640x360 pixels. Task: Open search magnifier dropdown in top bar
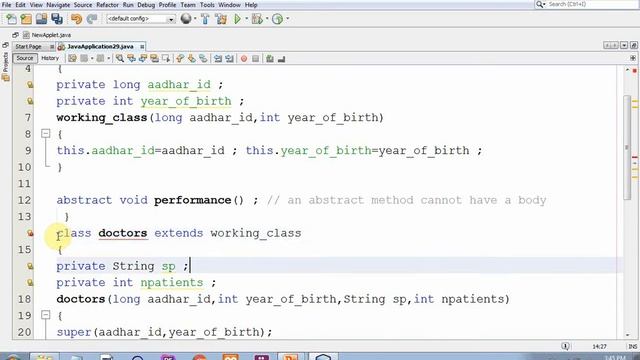coord(540,4)
